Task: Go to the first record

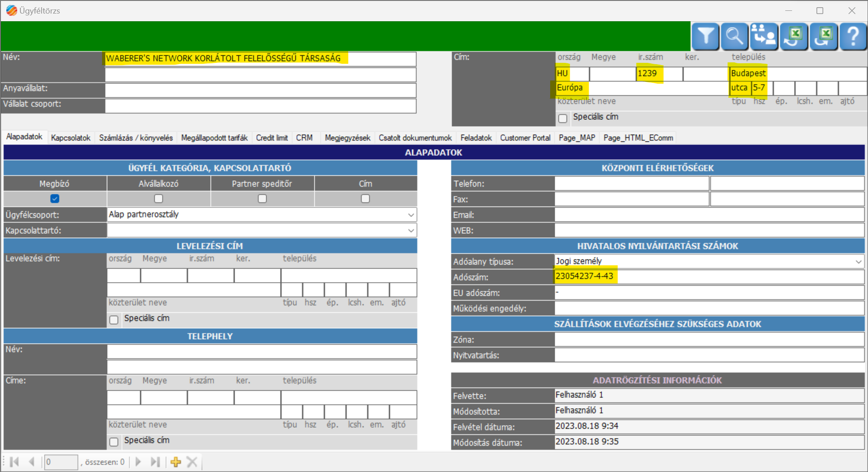Action: [14, 462]
